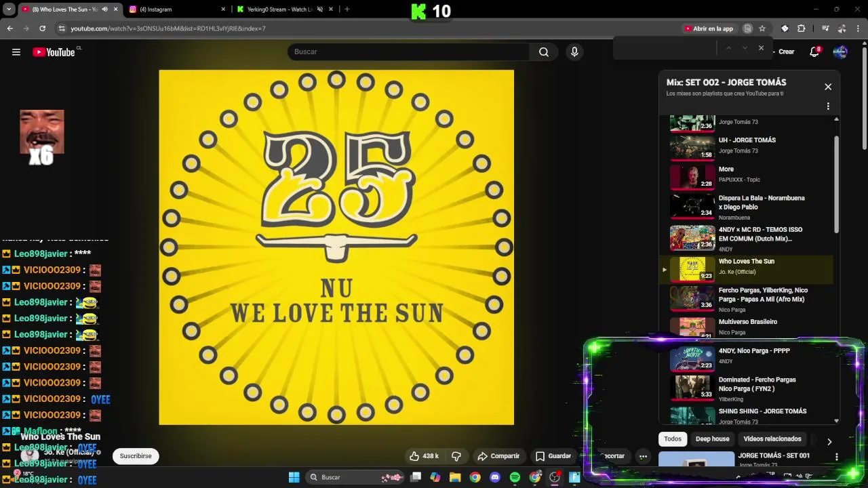
Task: Play Dominated - Fercho Pargas item
Action: [x=746, y=389]
